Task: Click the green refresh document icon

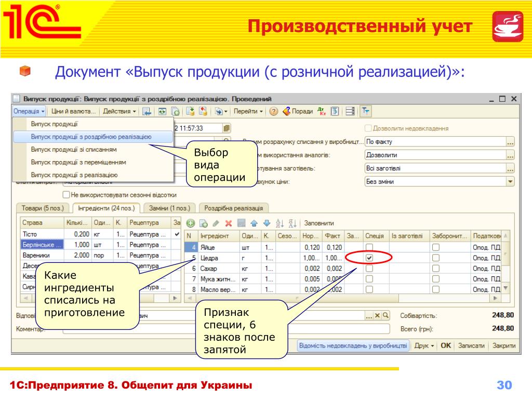Action: click(x=163, y=111)
